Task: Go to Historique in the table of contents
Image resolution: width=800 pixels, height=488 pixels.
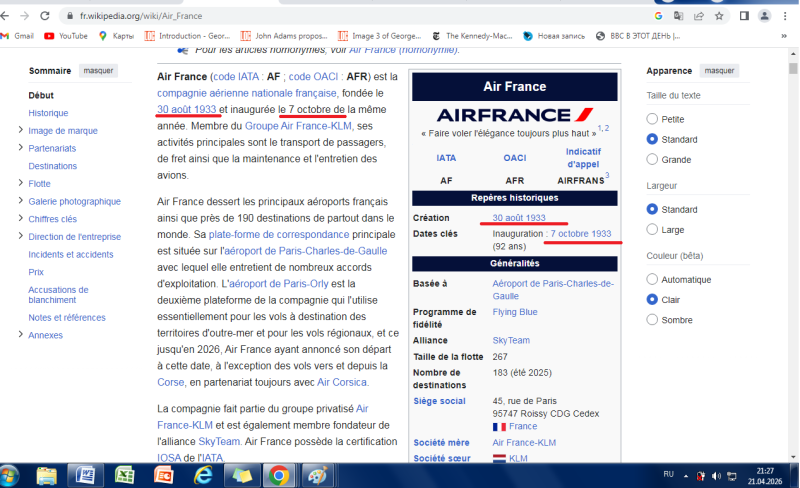Action: point(48,113)
